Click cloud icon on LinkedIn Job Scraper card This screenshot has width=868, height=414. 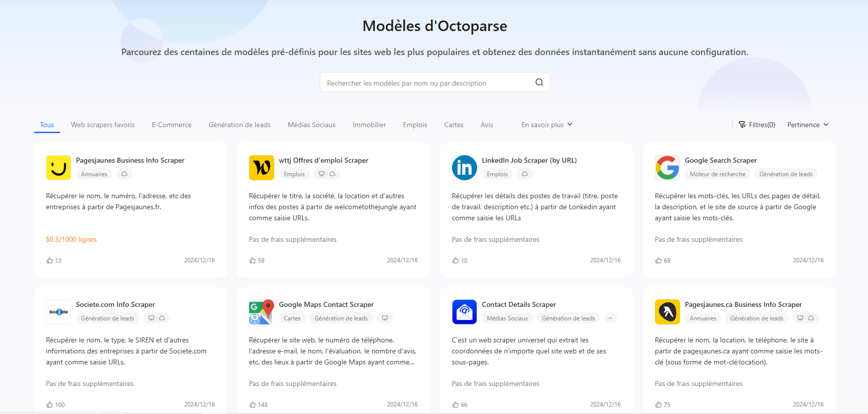pos(525,174)
